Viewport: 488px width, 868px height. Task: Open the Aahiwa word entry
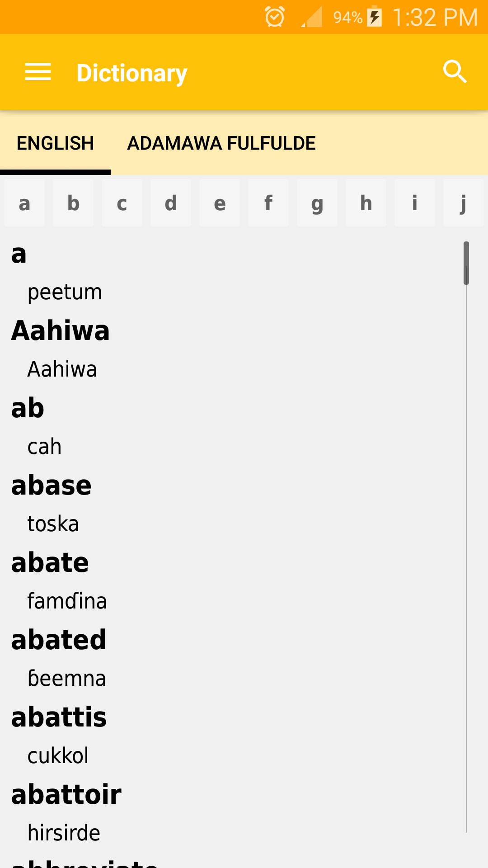click(x=61, y=331)
